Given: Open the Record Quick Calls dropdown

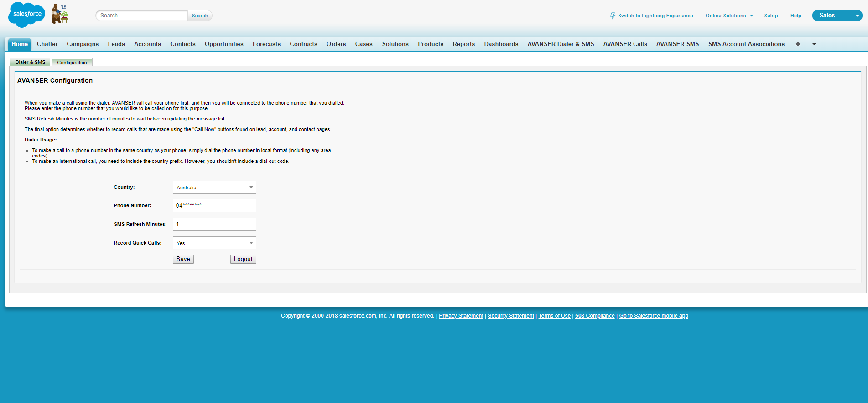Looking at the screenshot, I should click(x=214, y=243).
